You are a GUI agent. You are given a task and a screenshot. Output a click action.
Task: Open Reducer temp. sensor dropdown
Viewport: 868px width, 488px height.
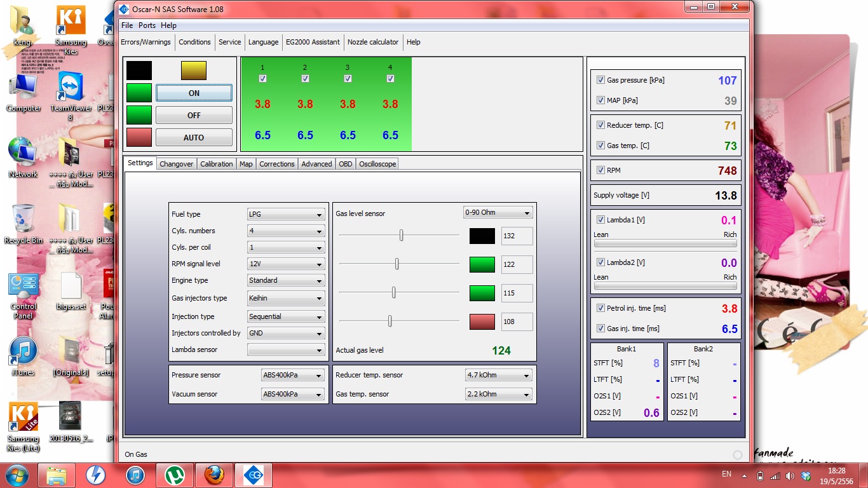coord(499,375)
